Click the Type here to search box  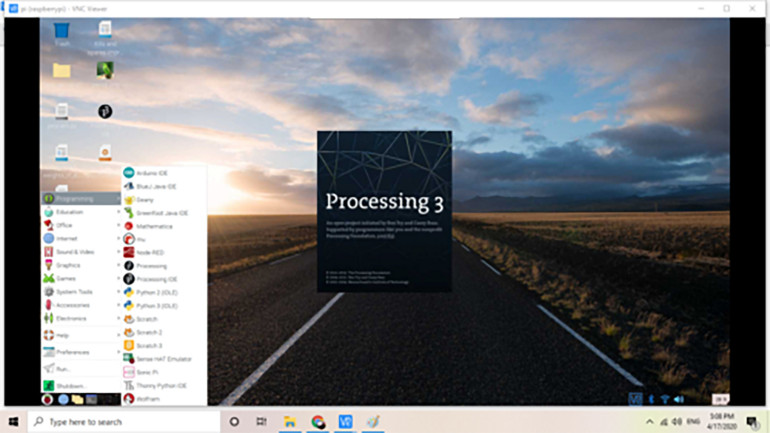[x=124, y=421]
